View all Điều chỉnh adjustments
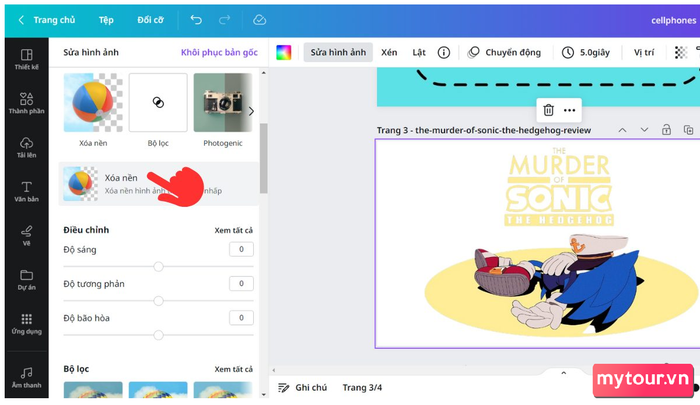The image size is (700, 405). [x=233, y=230]
